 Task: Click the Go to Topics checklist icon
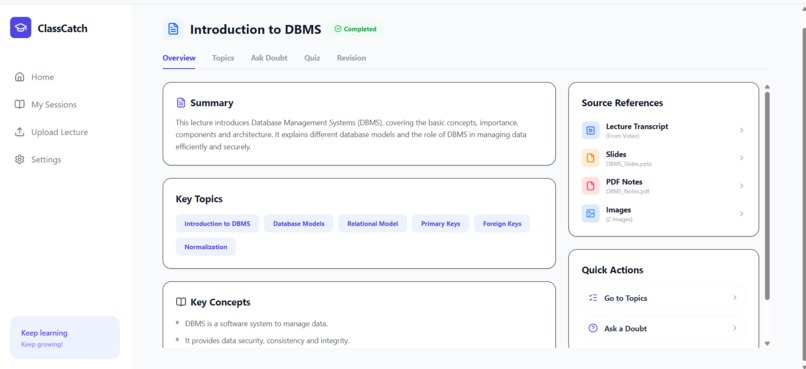coord(593,298)
